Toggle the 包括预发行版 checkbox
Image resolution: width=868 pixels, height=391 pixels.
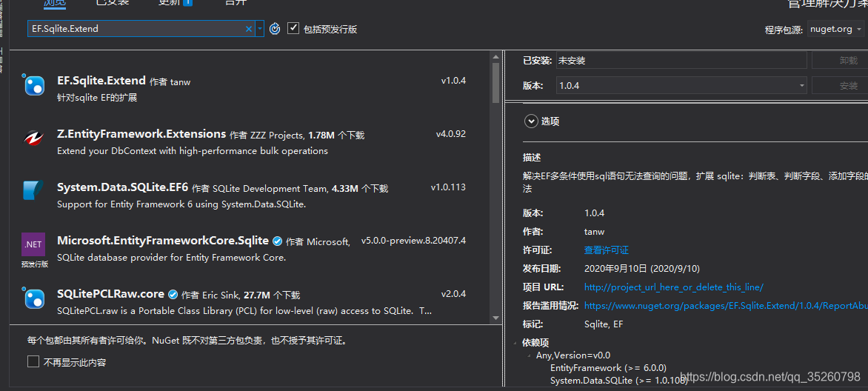(293, 28)
